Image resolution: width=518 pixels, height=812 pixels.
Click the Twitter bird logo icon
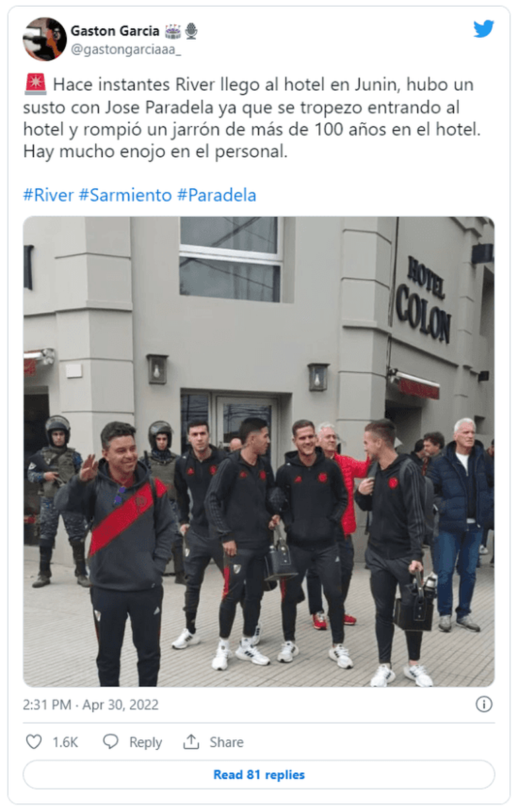(x=483, y=29)
